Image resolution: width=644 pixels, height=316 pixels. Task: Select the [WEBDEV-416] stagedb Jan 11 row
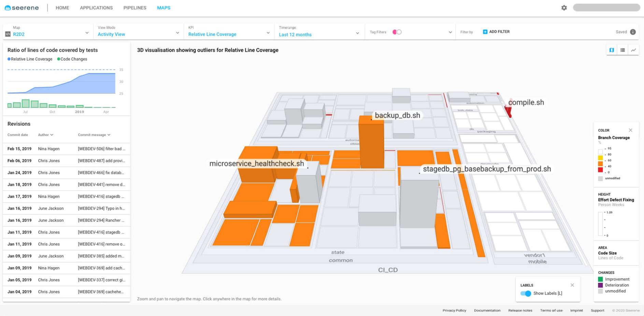tap(67, 232)
